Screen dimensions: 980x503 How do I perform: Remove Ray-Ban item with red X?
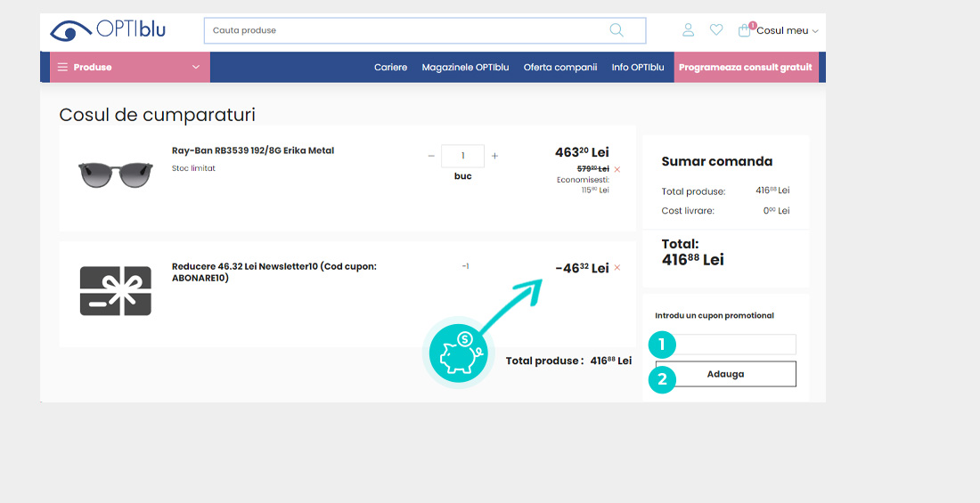(x=617, y=169)
